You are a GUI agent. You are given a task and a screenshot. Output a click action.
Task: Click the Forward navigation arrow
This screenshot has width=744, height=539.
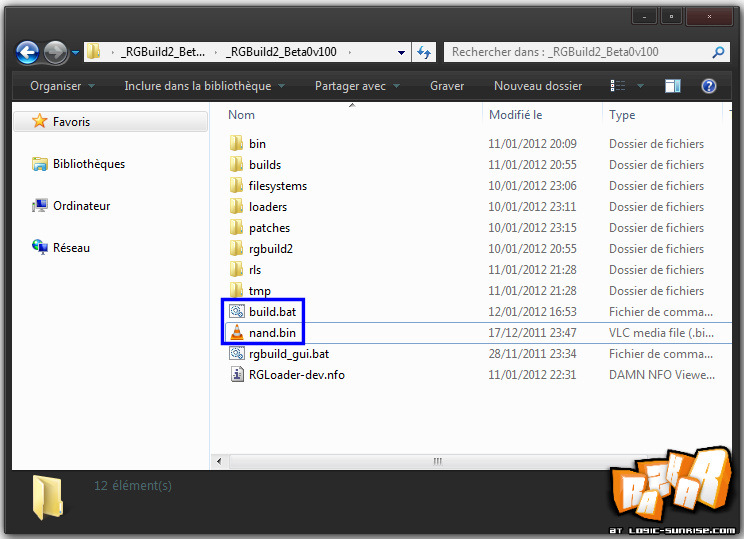pos(56,52)
